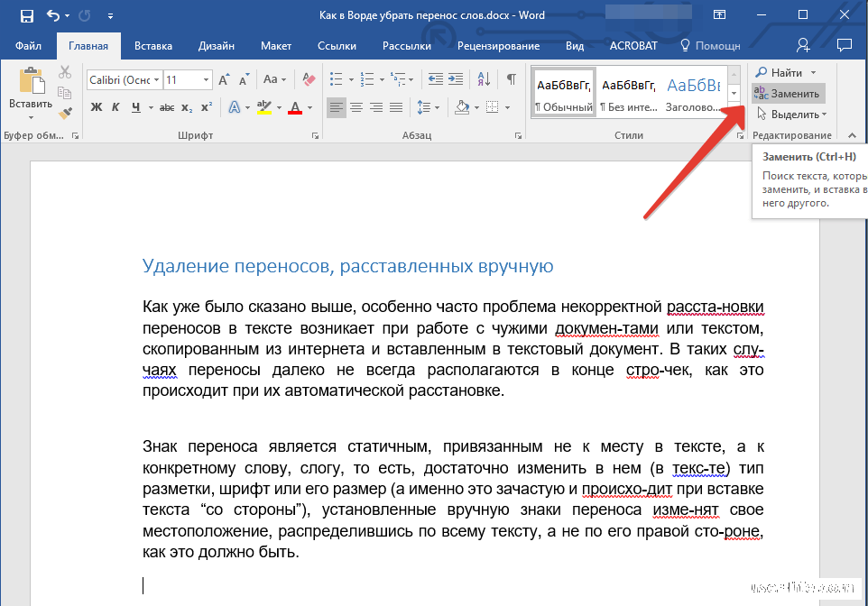Open text effects A icon
Screen dimensions: 868x606
point(235,107)
